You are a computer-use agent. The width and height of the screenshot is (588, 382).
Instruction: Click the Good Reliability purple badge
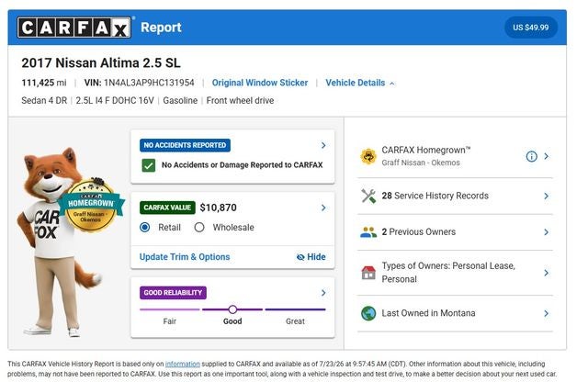tap(173, 293)
